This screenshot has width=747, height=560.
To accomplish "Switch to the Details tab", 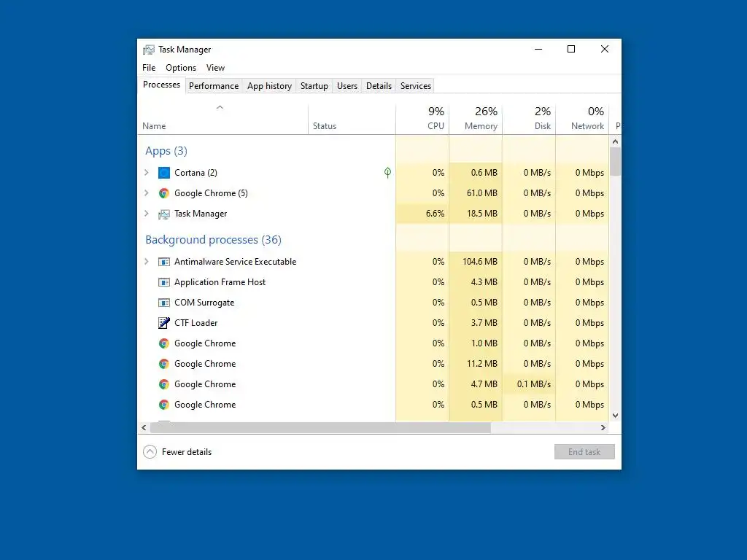I will coord(379,86).
